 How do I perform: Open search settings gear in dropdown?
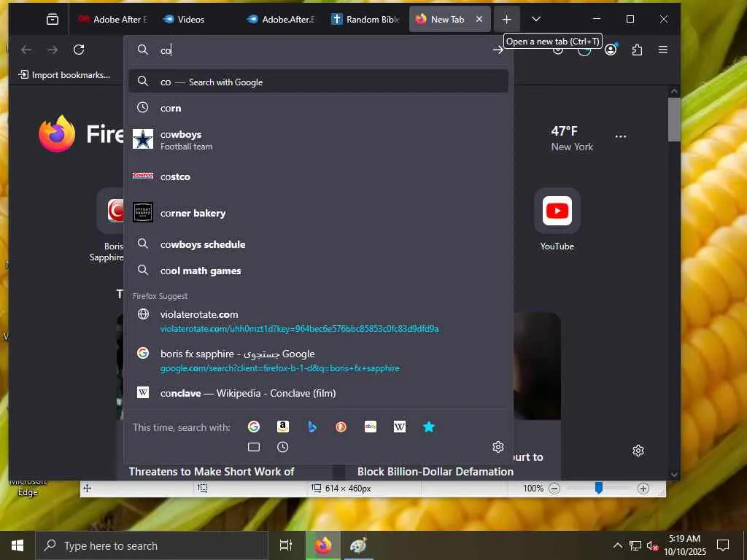tap(498, 447)
